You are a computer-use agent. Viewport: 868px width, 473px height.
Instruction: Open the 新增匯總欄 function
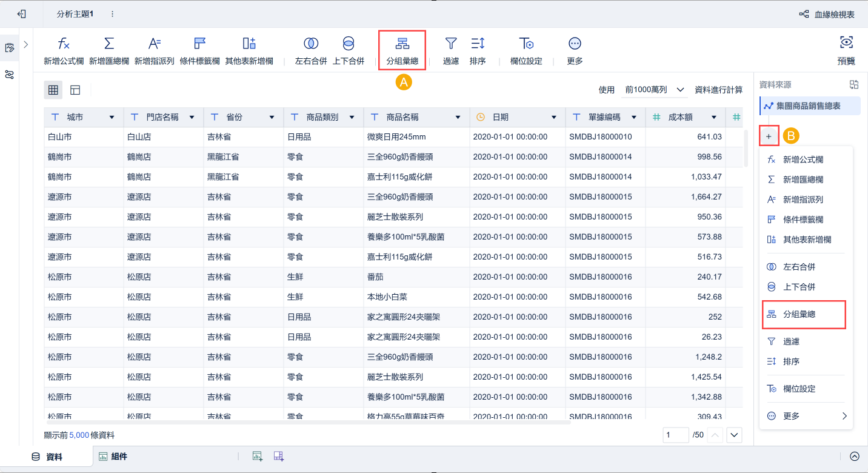tap(109, 50)
